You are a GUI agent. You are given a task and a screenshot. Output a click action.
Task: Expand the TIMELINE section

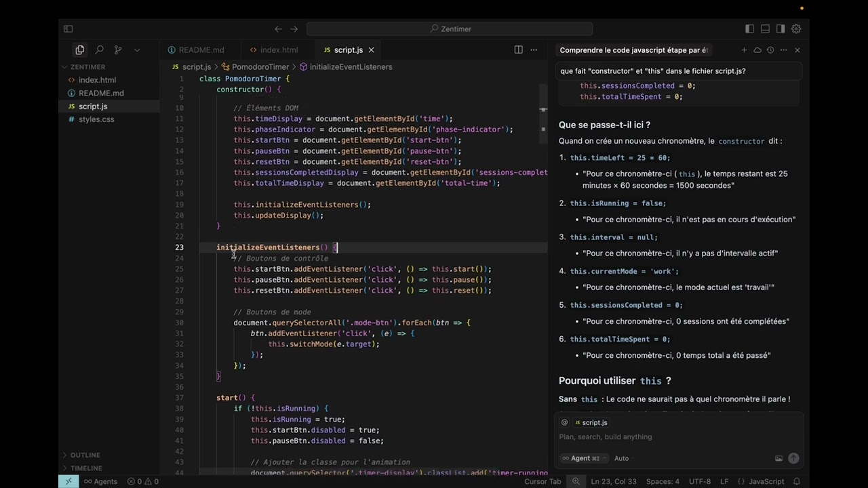tap(86, 468)
